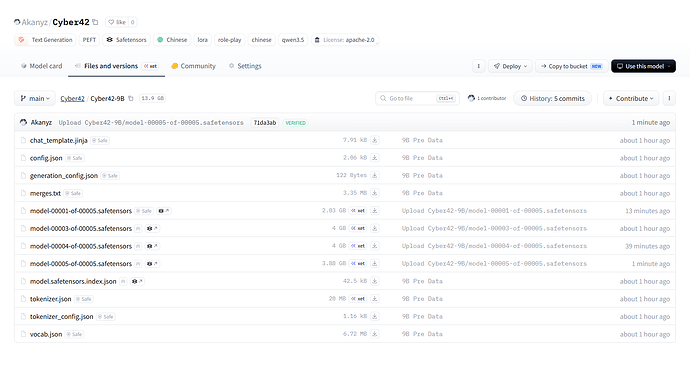Download model-00004-of-00005.safetensors
The height and width of the screenshot is (380, 690).
(374, 246)
